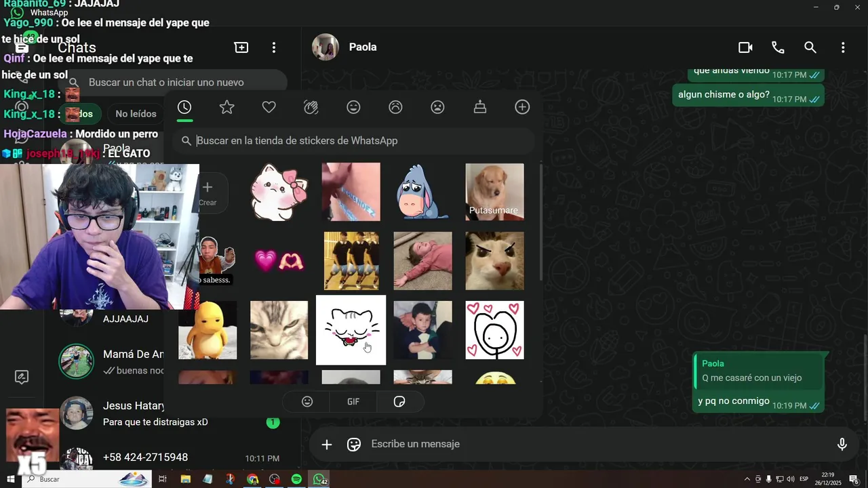This screenshot has width=868, height=488.
Task: Send the pink heart and heart-hands sticker
Action: pos(279,261)
